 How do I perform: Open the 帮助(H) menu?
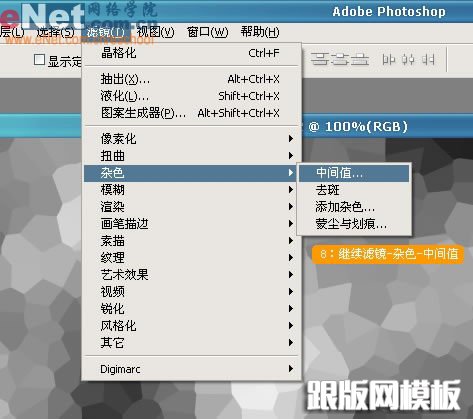click(x=260, y=32)
